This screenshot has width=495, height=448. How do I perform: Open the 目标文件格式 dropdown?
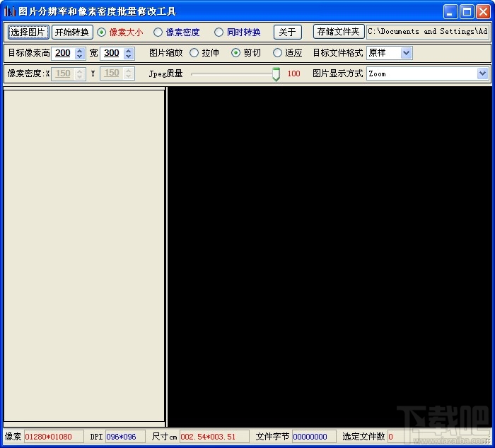(406, 53)
